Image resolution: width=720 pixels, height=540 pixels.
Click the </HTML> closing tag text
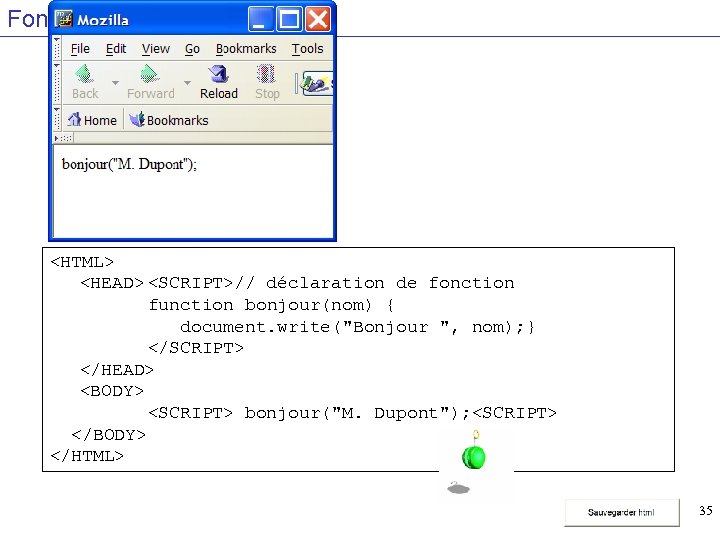tap(87, 456)
